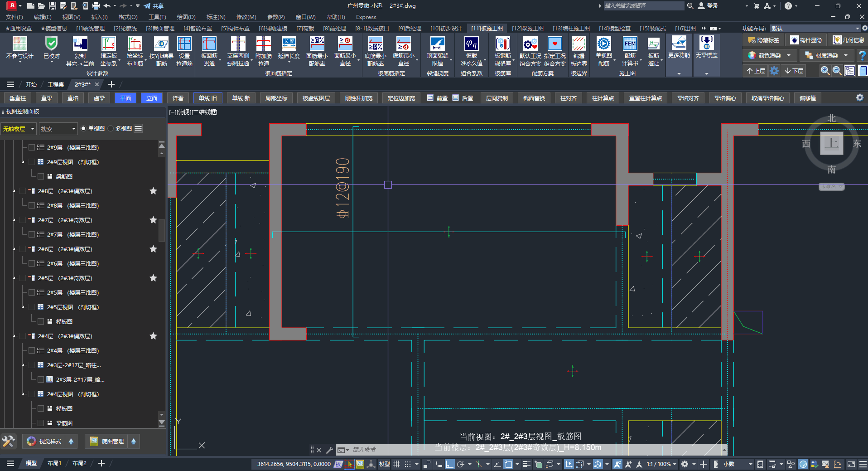Open the 绘图(D) menu
This screenshot has height=471, width=868.
click(186, 17)
